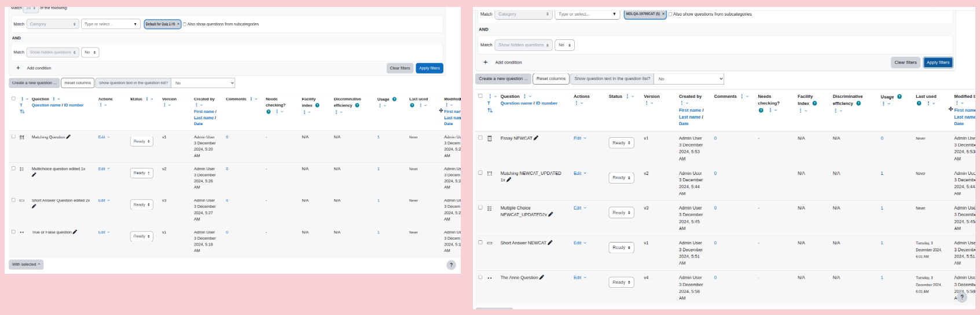Click Usage help icon in left screenshot

point(395,99)
